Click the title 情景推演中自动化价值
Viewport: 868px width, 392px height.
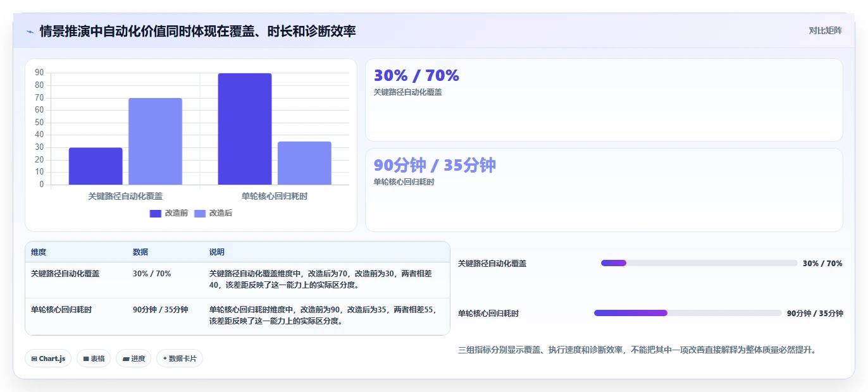click(x=197, y=31)
